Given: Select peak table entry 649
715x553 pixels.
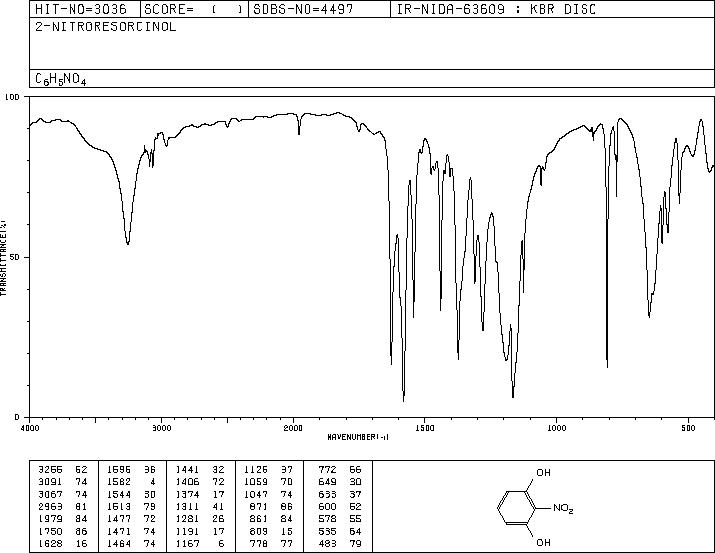Looking at the screenshot, I should [327, 482].
